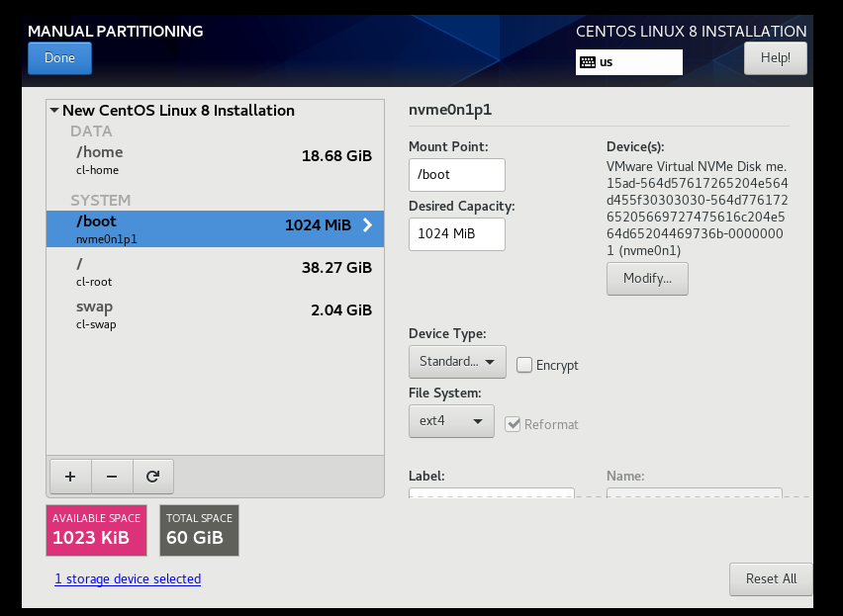
Task: Collapse New CentOS Linux 8 Installation tree
Action: [54, 111]
